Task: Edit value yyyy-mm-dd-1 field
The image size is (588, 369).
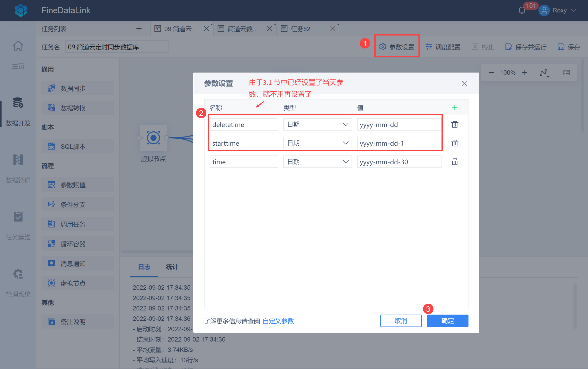Action: [399, 143]
